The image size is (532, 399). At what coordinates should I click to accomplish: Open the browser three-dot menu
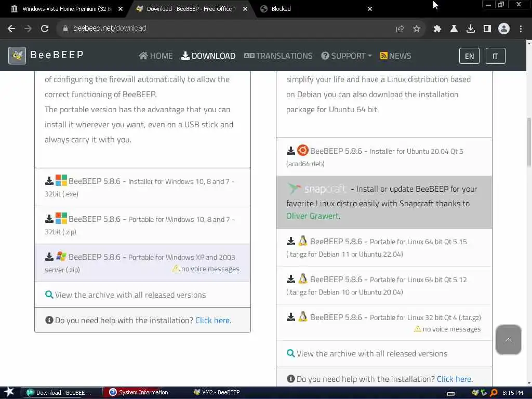[x=521, y=29]
